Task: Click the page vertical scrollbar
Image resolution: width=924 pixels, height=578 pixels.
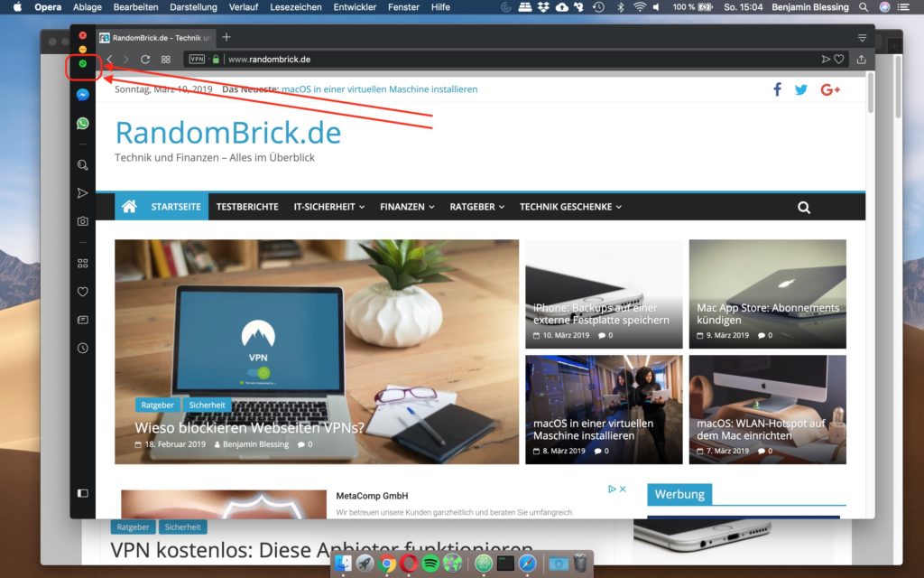Action: (870, 93)
